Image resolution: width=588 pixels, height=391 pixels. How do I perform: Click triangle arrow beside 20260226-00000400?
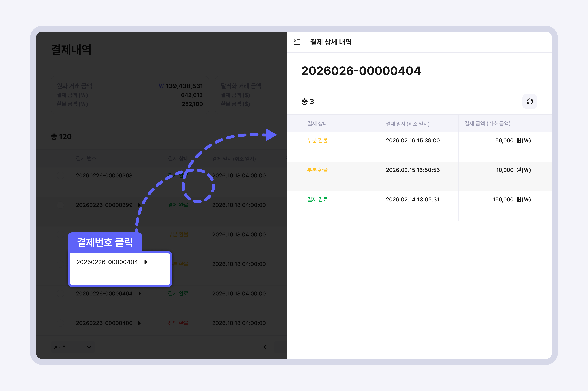(x=139, y=323)
